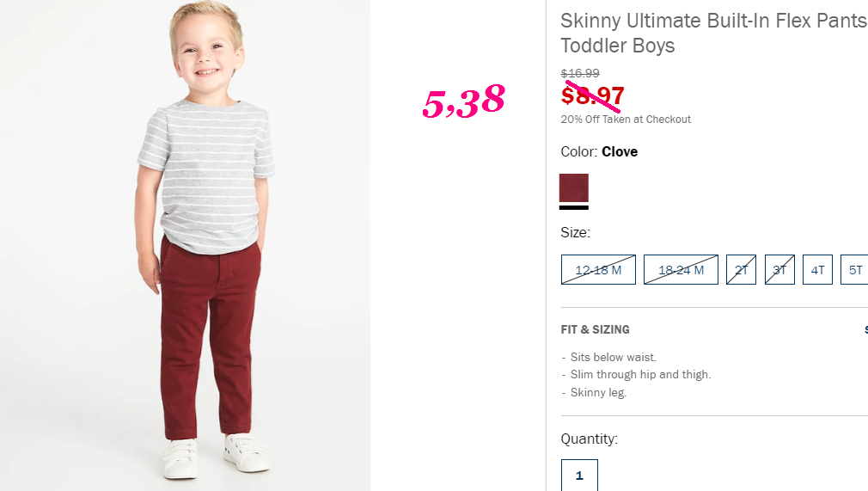
Task: Click the Skinny leg bullet
Action: (x=594, y=392)
